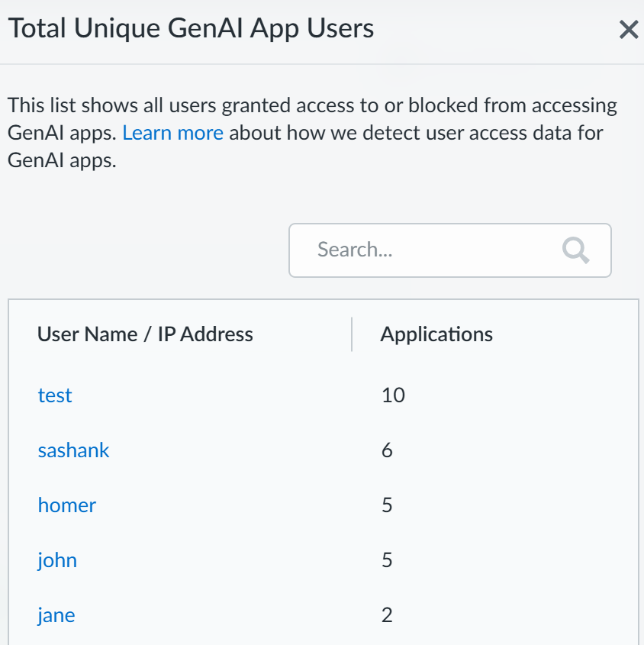644x645 pixels.
Task: Select the application count in john's row
Action: tap(387, 560)
